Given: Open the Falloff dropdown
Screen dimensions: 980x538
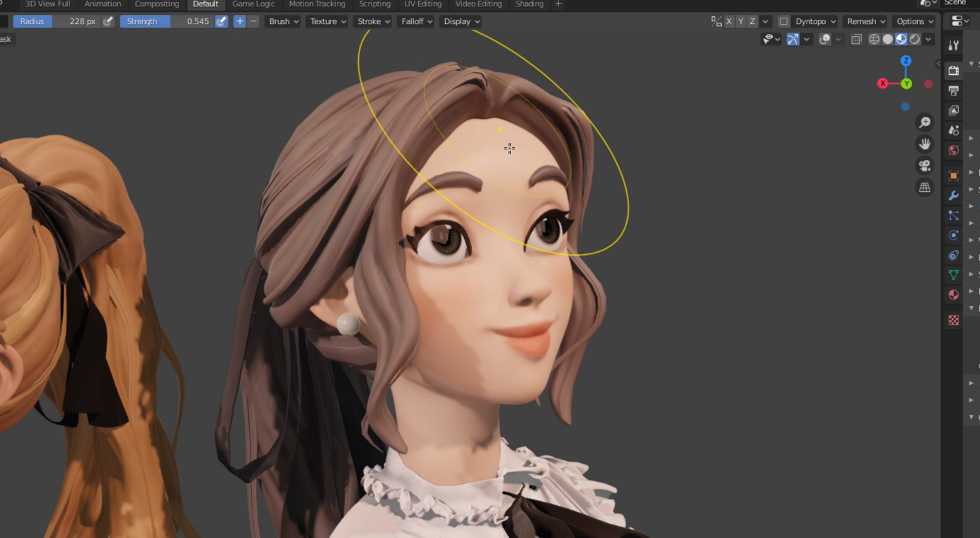Looking at the screenshot, I should point(415,21).
